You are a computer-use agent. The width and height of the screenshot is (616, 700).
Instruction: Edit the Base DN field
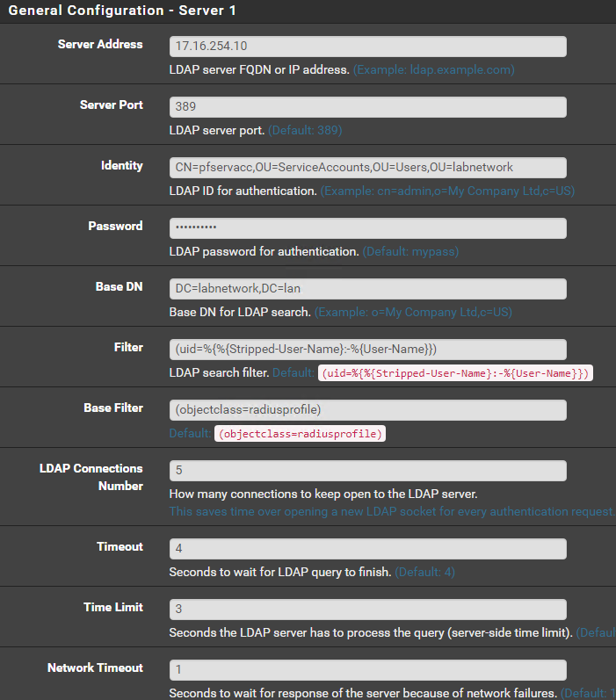(367, 289)
